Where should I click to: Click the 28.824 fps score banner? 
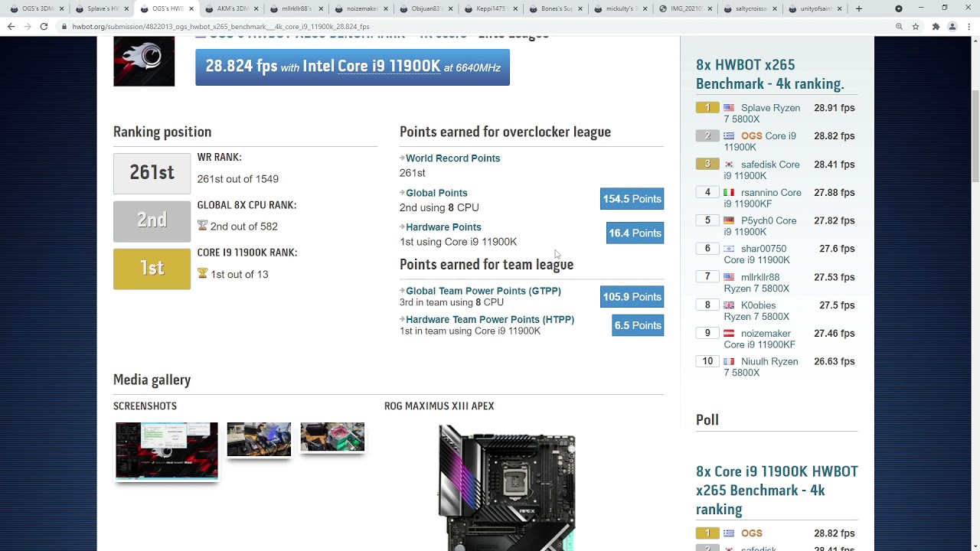click(x=352, y=67)
